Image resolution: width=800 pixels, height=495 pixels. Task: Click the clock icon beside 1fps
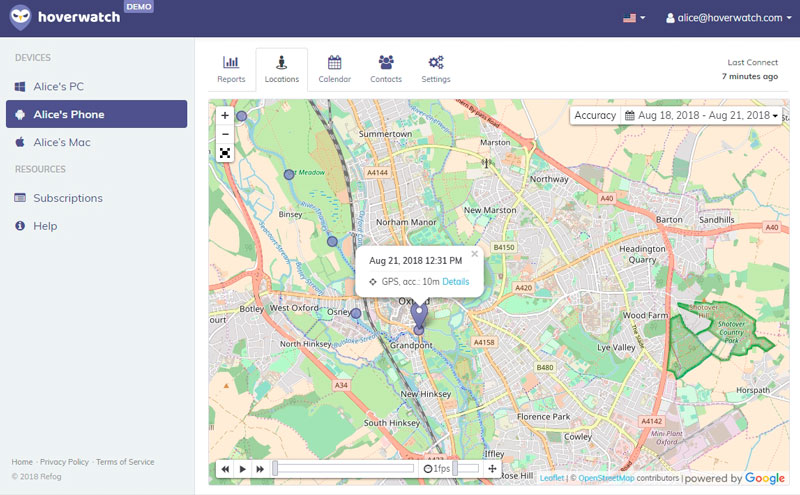coord(428,469)
